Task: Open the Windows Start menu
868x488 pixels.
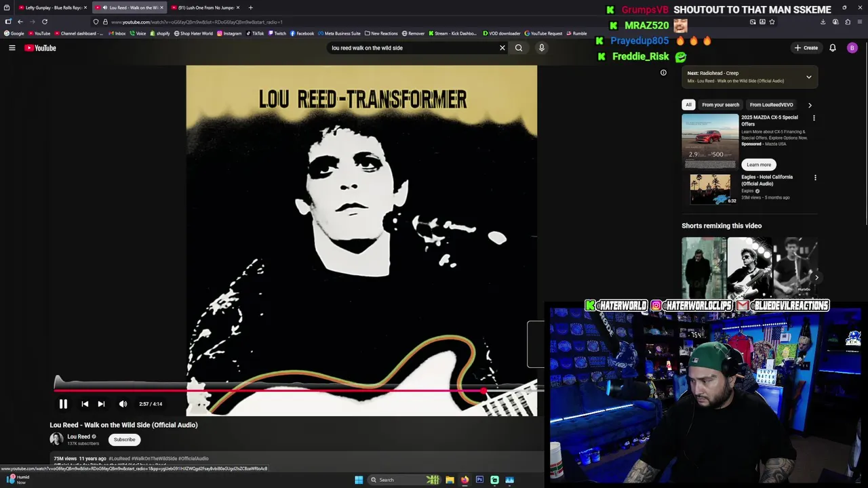Action: coord(359,480)
